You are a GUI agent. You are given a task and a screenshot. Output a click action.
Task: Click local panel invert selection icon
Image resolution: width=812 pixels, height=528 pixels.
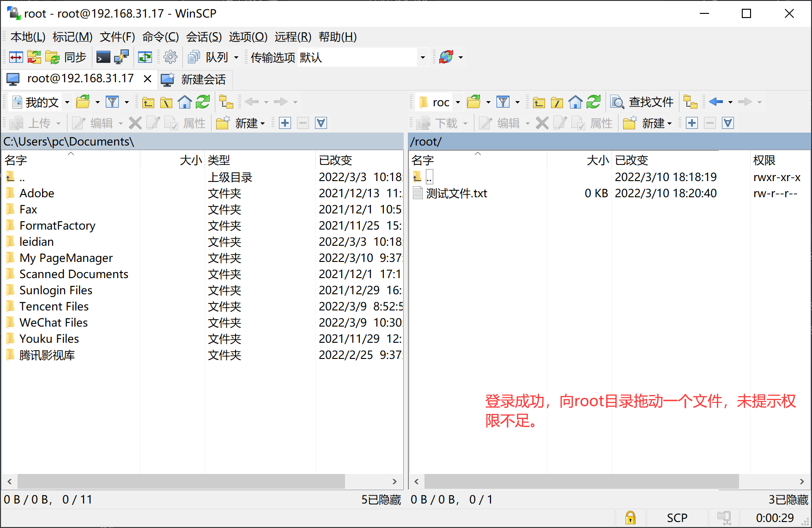click(321, 123)
